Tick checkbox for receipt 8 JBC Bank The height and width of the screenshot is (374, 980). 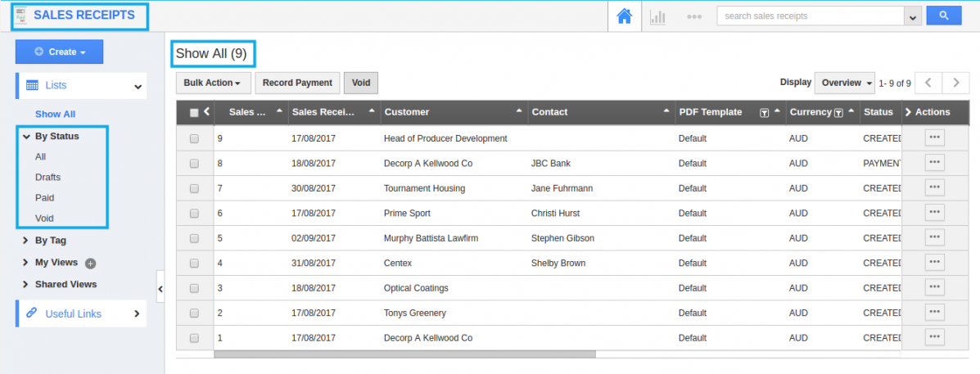tap(194, 164)
